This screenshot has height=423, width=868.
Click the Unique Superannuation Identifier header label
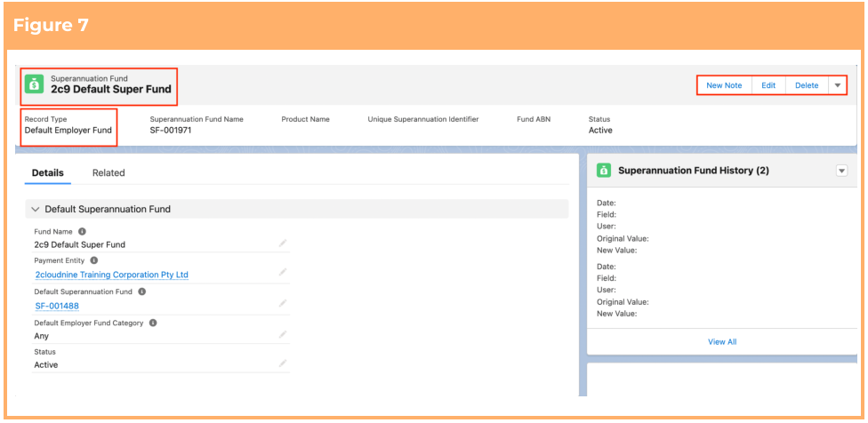tap(423, 119)
